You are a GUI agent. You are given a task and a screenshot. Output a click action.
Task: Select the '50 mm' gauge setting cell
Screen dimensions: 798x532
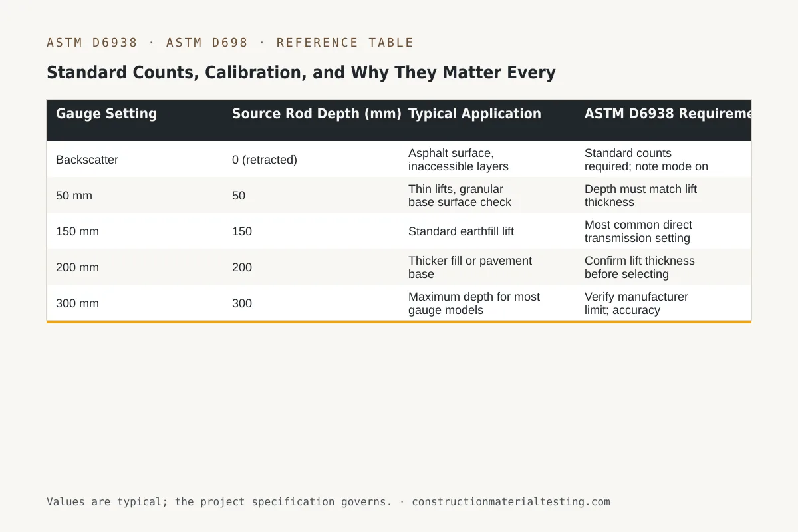point(74,196)
